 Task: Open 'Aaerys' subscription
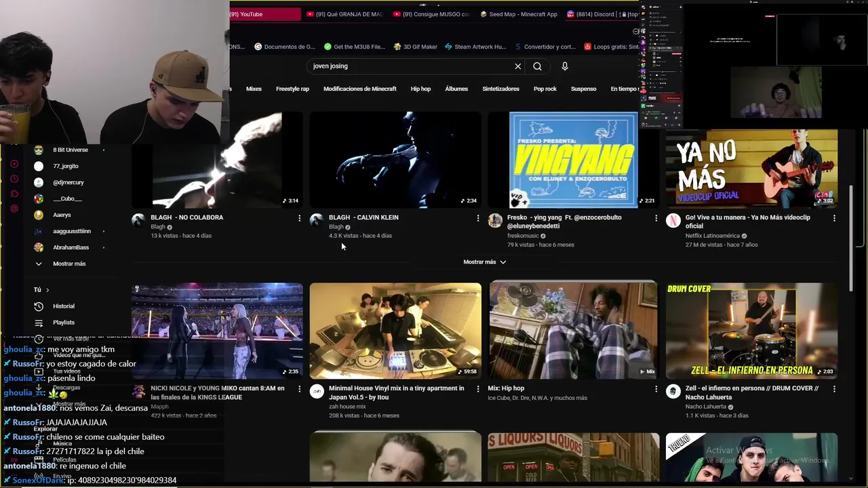tap(62, 215)
